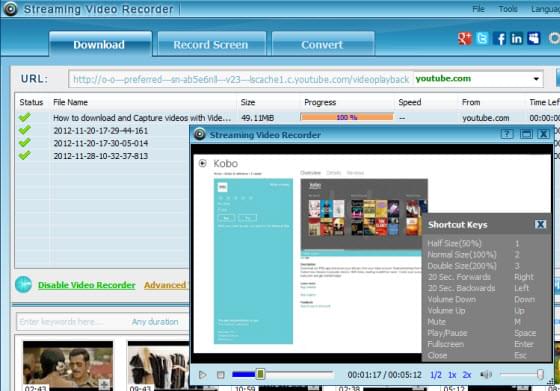Open the Tools menu
This screenshot has width=560, height=391.
click(x=508, y=9)
